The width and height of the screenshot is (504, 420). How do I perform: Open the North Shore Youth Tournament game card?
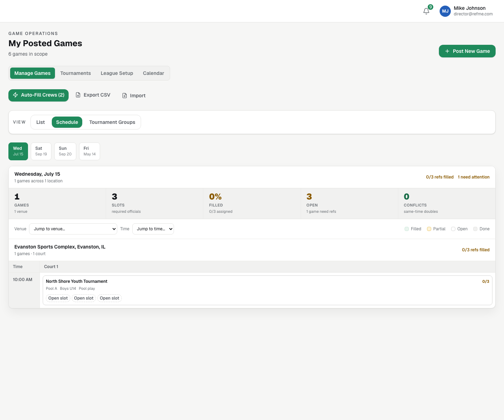point(267,290)
